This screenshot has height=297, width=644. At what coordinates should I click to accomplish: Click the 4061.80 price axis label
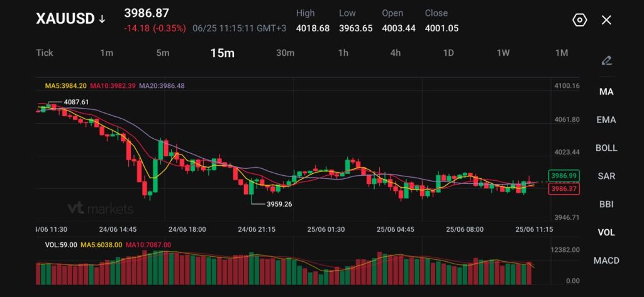(x=567, y=119)
